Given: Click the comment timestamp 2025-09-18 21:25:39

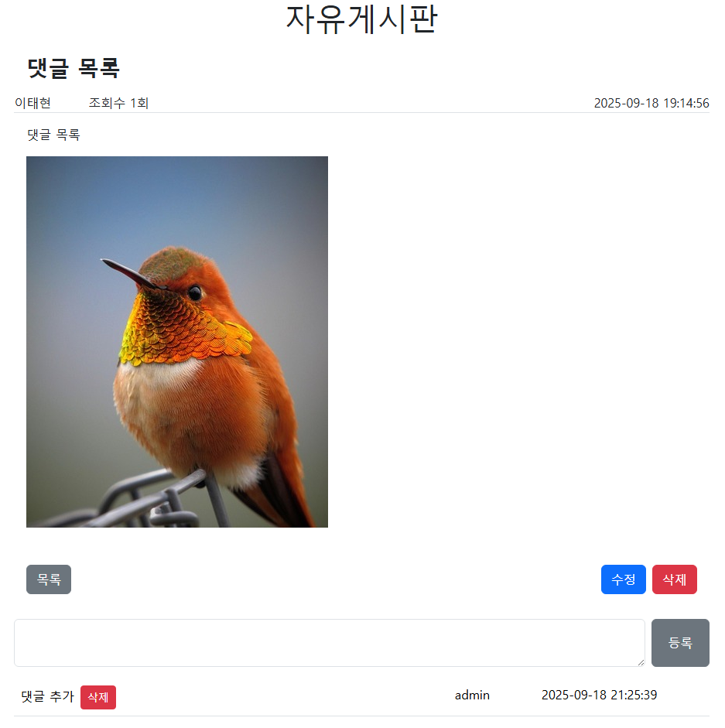Looking at the screenshot, I should pyautogui.click(x=599, y=695).
